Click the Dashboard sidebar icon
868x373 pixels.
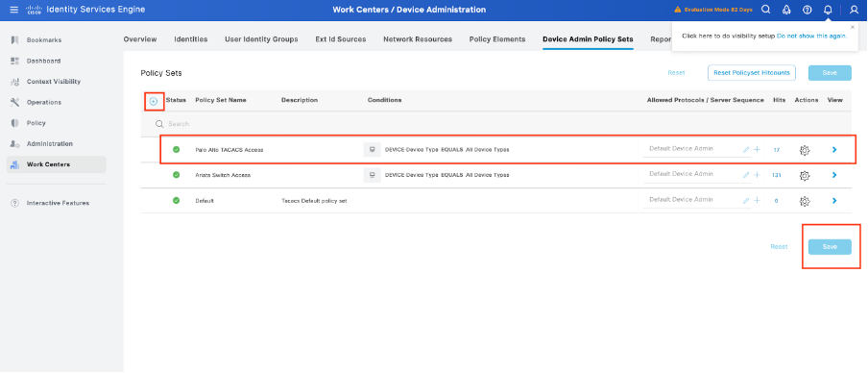pyautogui.click(x=15, y=61)
